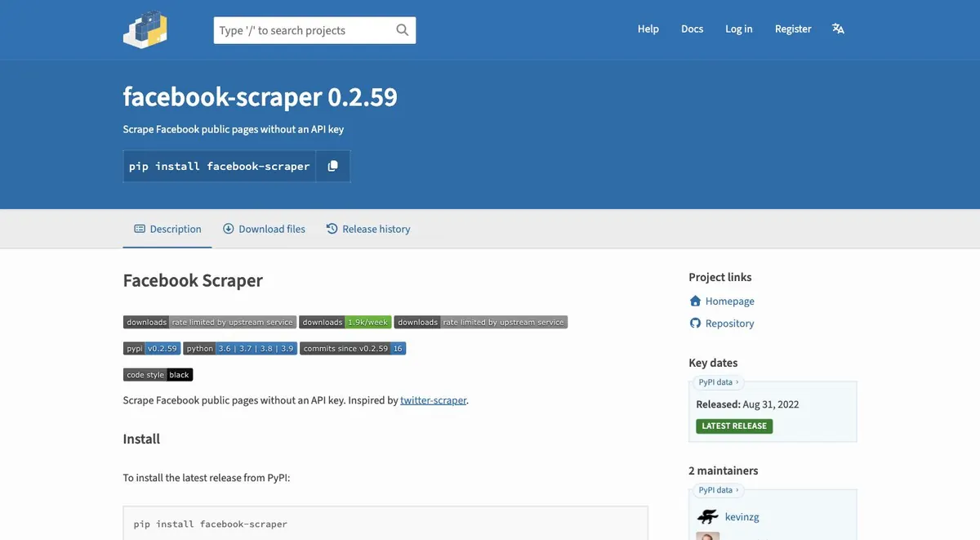Screen dimensions: 980x540
Task: Expand PyPI data under Key dates
Action: point(719,382)
